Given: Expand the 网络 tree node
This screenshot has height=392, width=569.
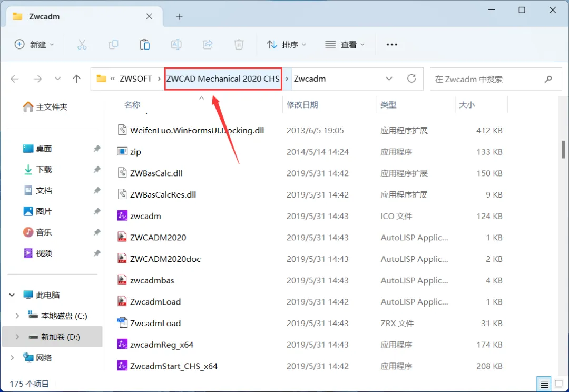Looking at the screenshot, I should tap(12, 358).
